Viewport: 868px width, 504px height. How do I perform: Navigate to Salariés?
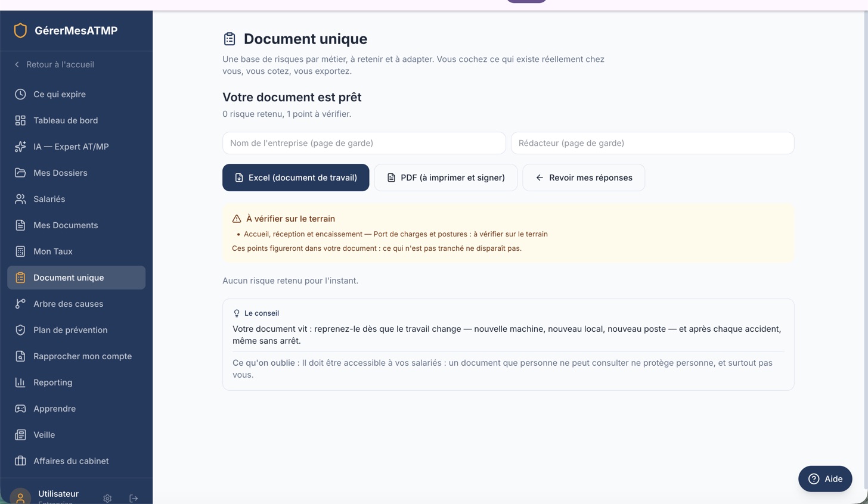coord(76,199)
